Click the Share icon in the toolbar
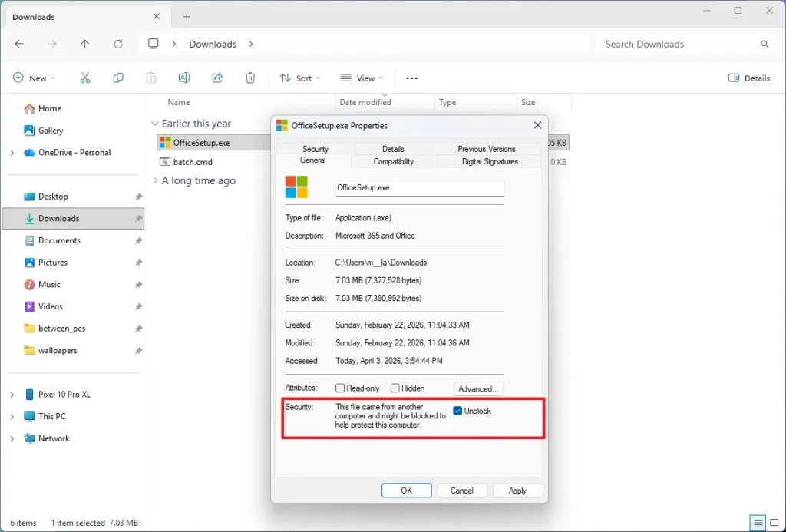 point(217,78)
